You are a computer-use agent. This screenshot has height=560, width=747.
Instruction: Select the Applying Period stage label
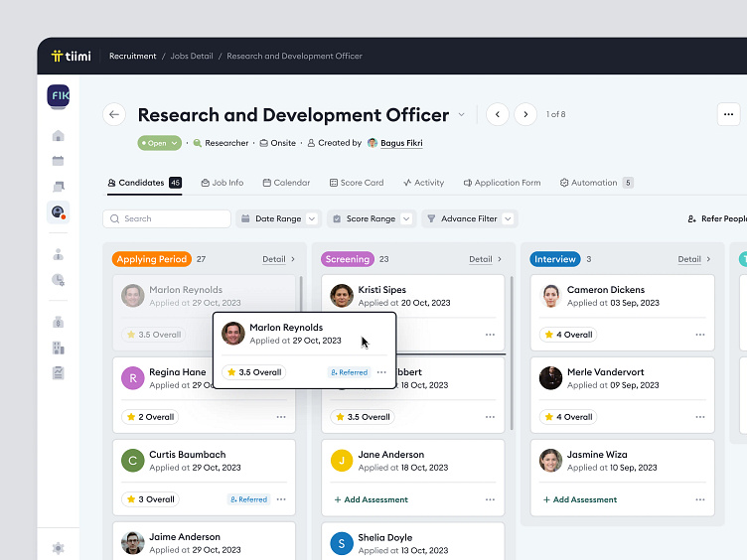tap(152, 259)
